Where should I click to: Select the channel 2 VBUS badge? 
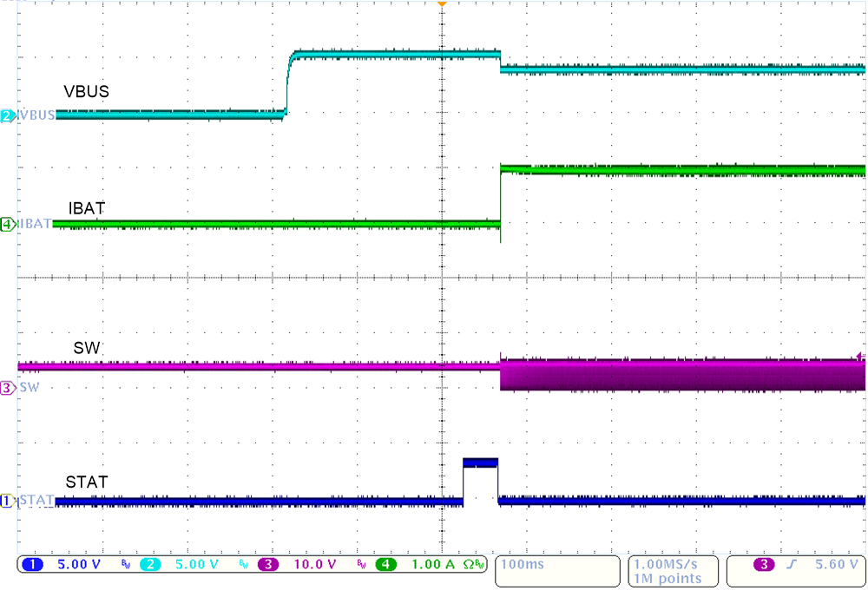point(5,115)
